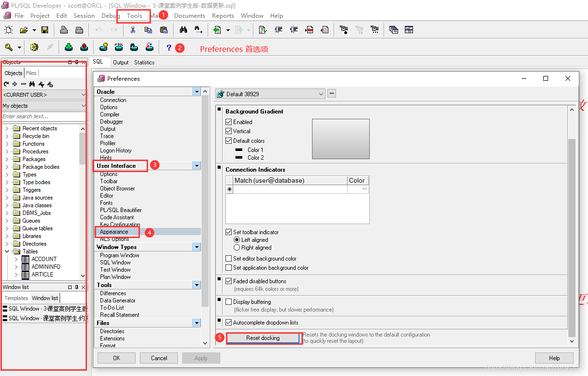Click the Enter search text field
Screen dimensions: 588x376
click(x=44, y=116)
